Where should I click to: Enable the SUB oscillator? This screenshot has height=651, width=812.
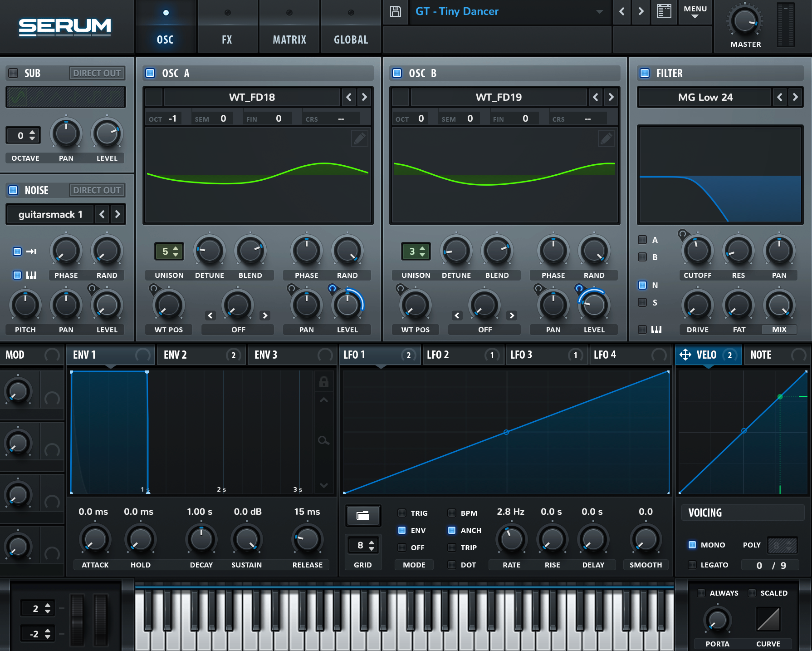click(x=14, y=73)
